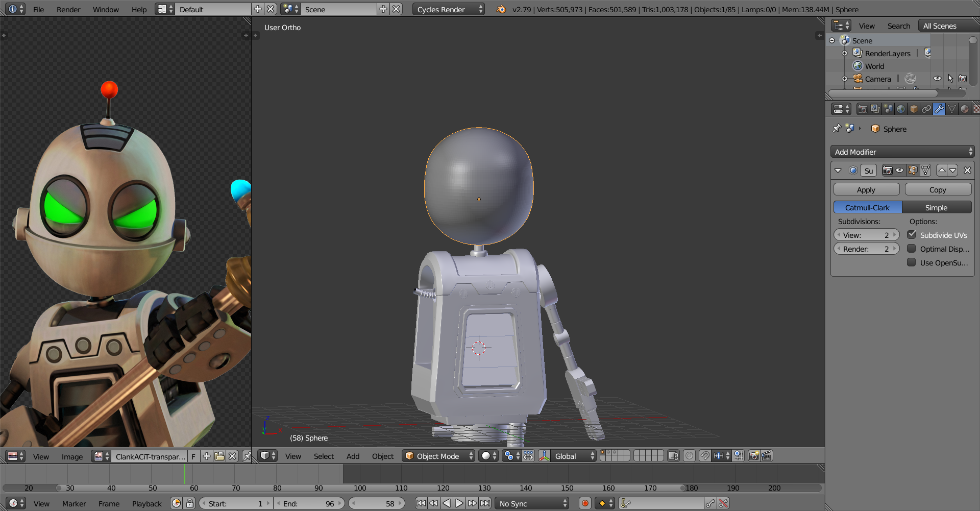Open the Add Modifier dropdown

(x=902, y=152)
